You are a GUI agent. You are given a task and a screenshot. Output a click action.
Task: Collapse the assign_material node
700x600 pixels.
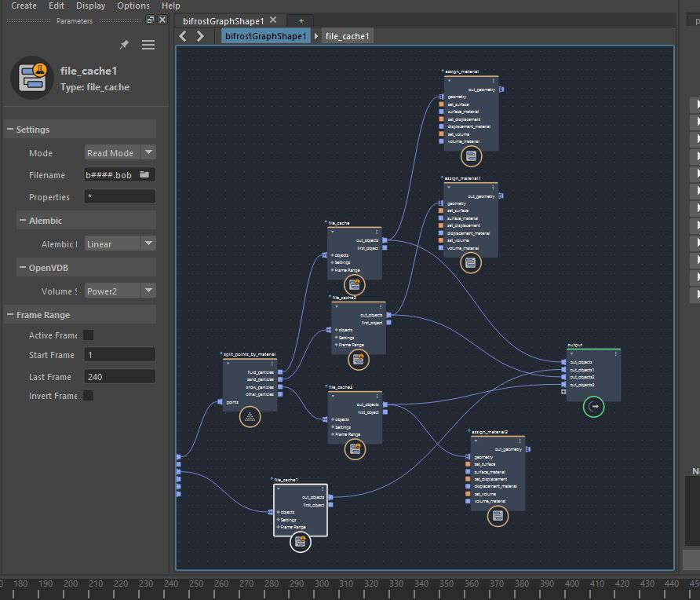(449, 81)
